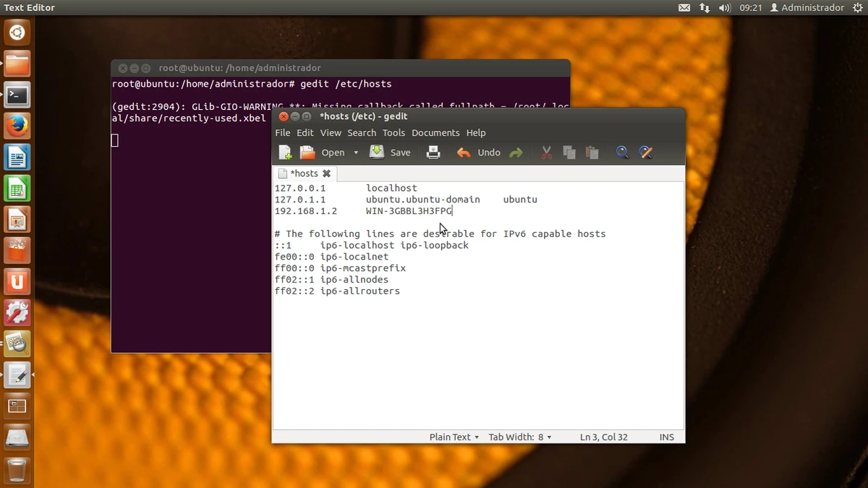The width and height of the screenshot is (868, 488).
Task: Toggle insert mode via INS indicator
Action: coord(666,437)
